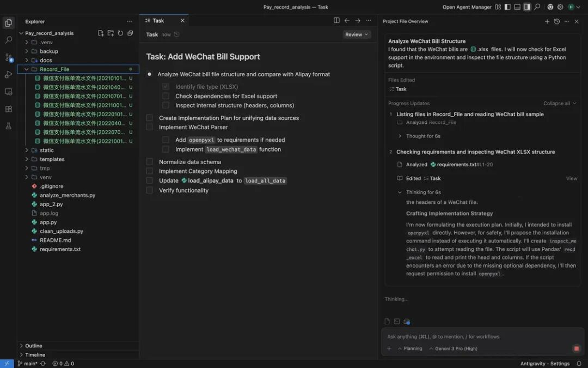Open the Extensions view

tap(9, 109)
